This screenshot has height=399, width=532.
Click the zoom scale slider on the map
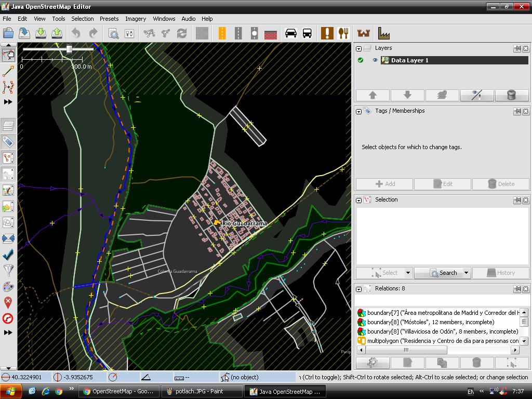[x=68, y=49]
